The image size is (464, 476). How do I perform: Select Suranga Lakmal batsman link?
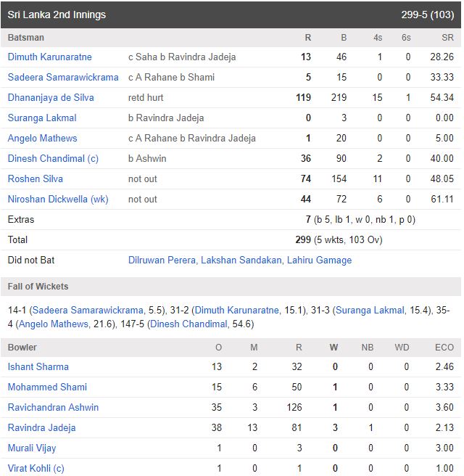click(x=42, y=118)
